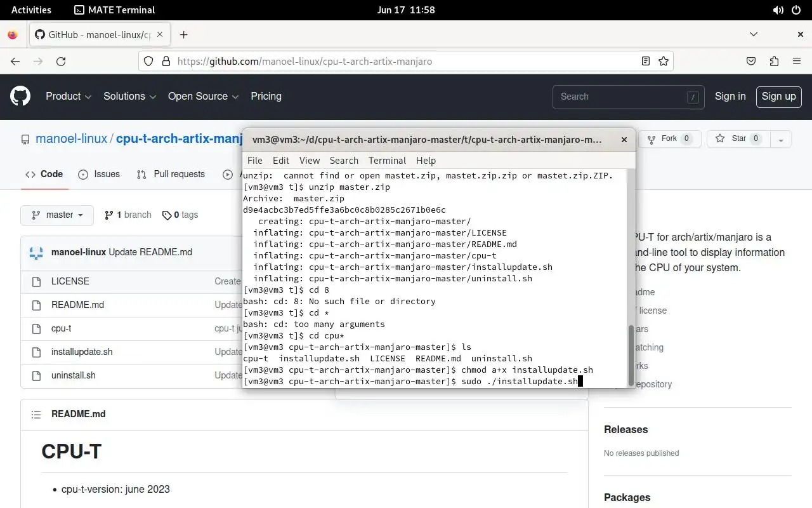Open manoel-linux owner link
Image resolution: width=812 pixels, height=508 pixels.
[x=71, y=139]
